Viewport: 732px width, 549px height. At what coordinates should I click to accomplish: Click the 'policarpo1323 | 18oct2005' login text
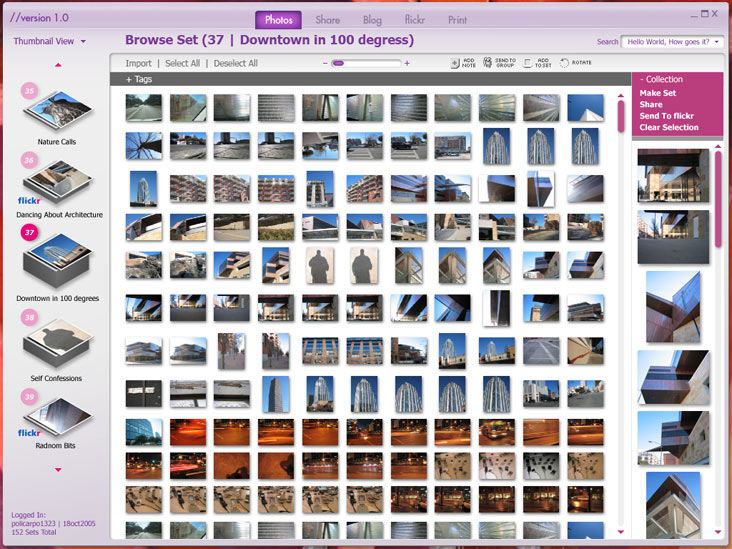[x=53, y=523]
